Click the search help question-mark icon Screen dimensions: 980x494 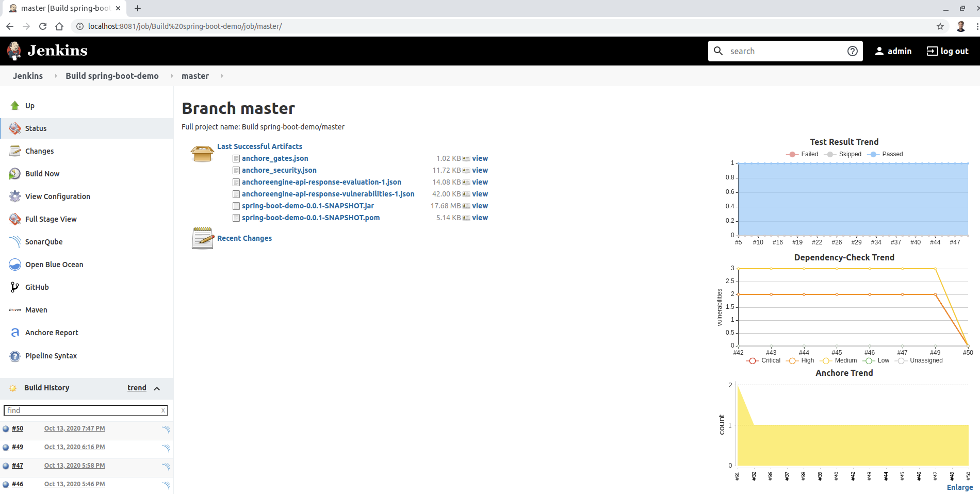click(853, 51)
